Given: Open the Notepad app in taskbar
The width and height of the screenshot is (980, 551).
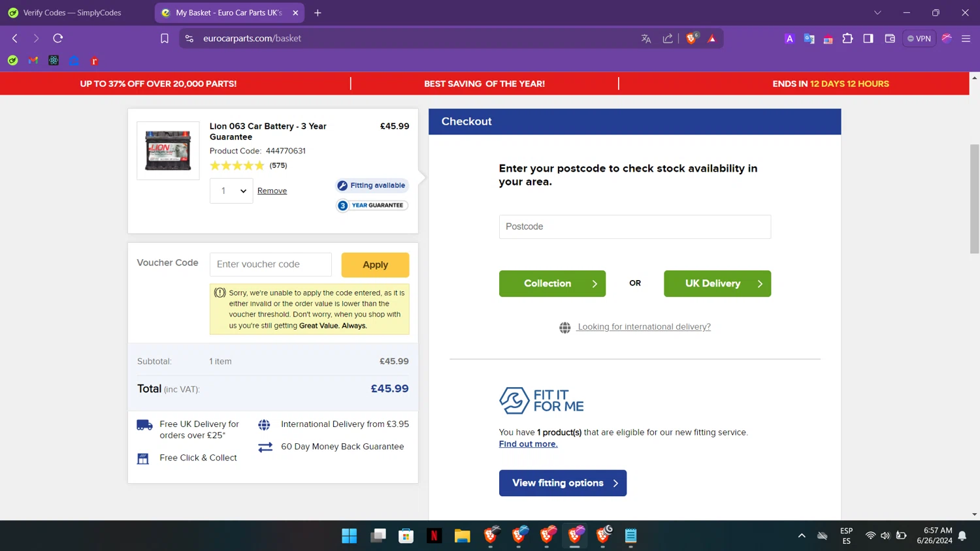Looking at the screenshot, I should click(x=630, y=536).
